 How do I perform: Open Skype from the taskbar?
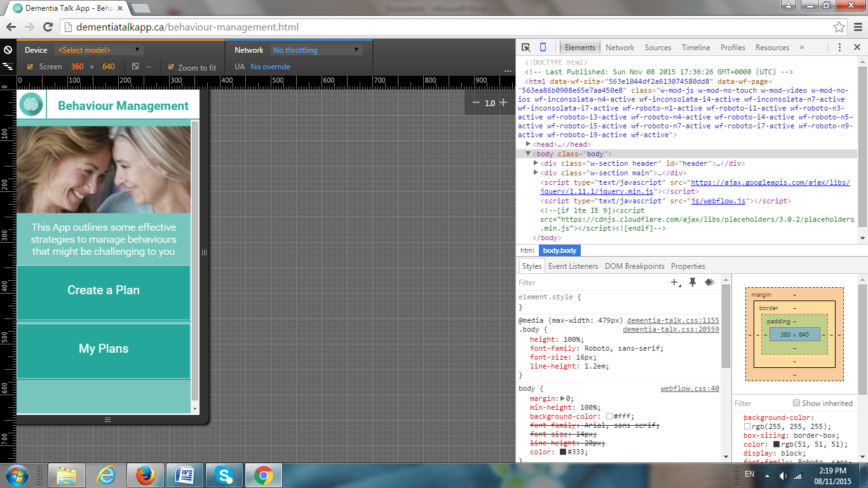click(x=224, y=475)
